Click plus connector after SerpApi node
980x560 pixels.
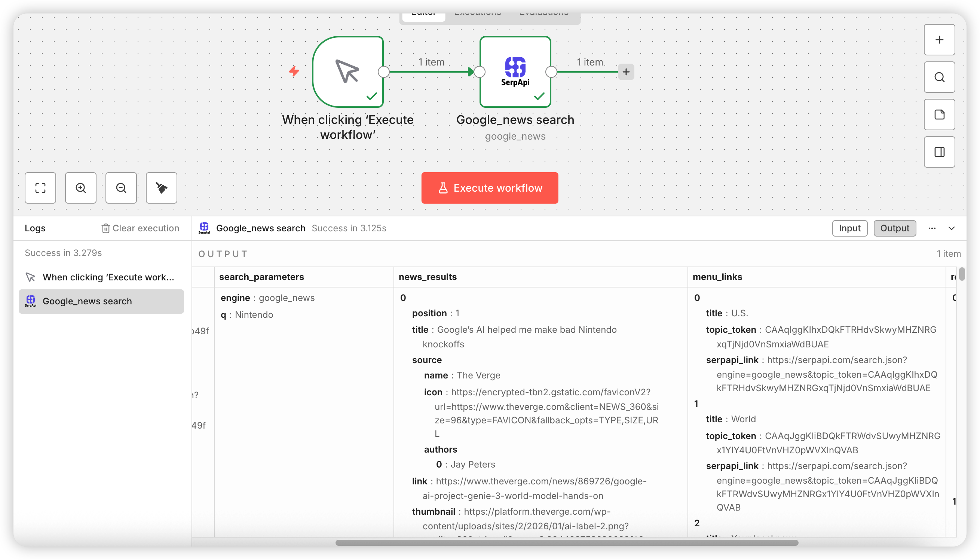[626, 72]
